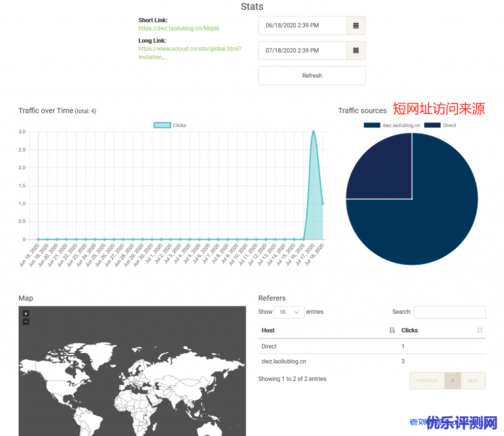Zoom in on the map

coord(26,313)
